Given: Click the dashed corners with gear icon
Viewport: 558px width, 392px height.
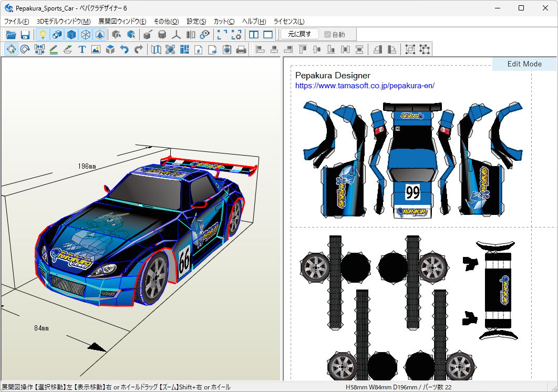Looking at the screenshot, I should point(236,35).
